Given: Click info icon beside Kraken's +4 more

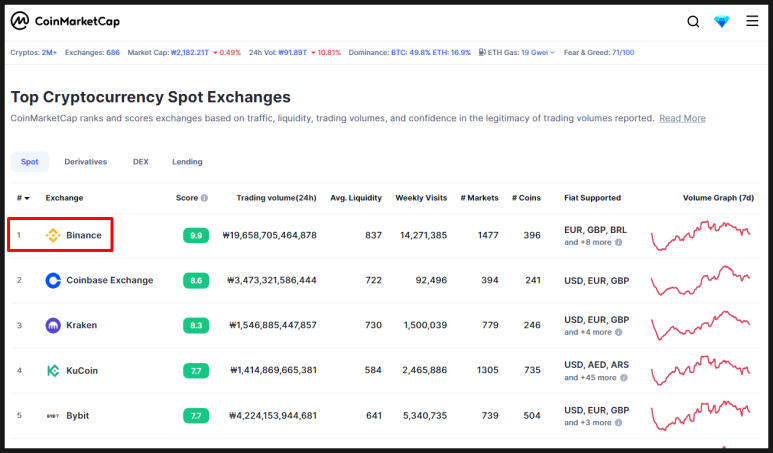Looking at the screenshot, I should click(x=618, y=332).
